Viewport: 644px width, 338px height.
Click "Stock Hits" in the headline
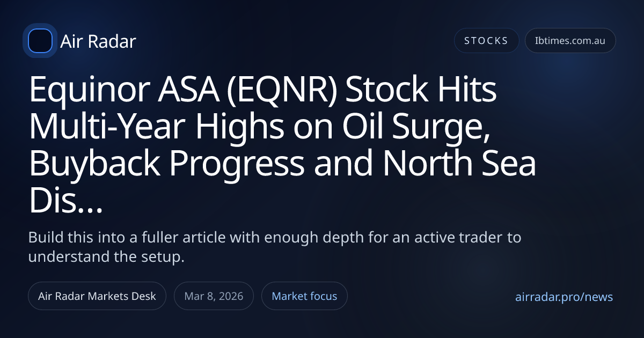(421, 91)
